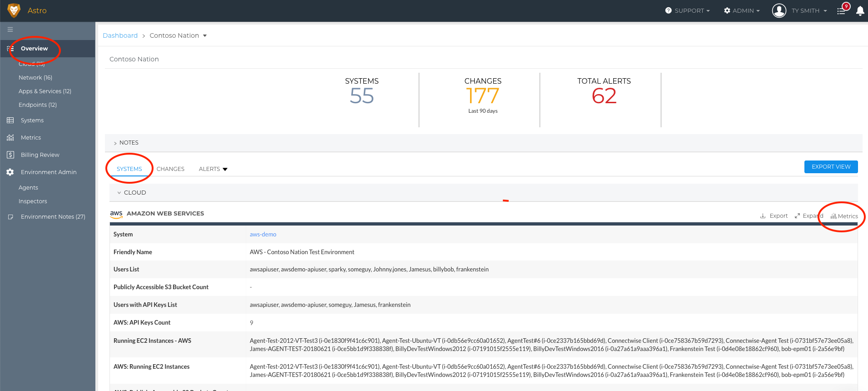Click the Overview checklist icon in sidebar
The height and width of the screenshot is (391, 868).
tap(10, 48)
